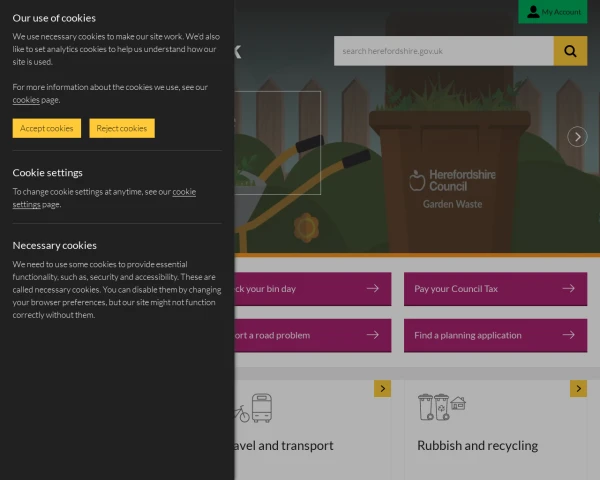The height and width of the screenshot is (480, 600).
Task: Click the 'Our use of cookies' heading
Action: (x=54, y=18)
